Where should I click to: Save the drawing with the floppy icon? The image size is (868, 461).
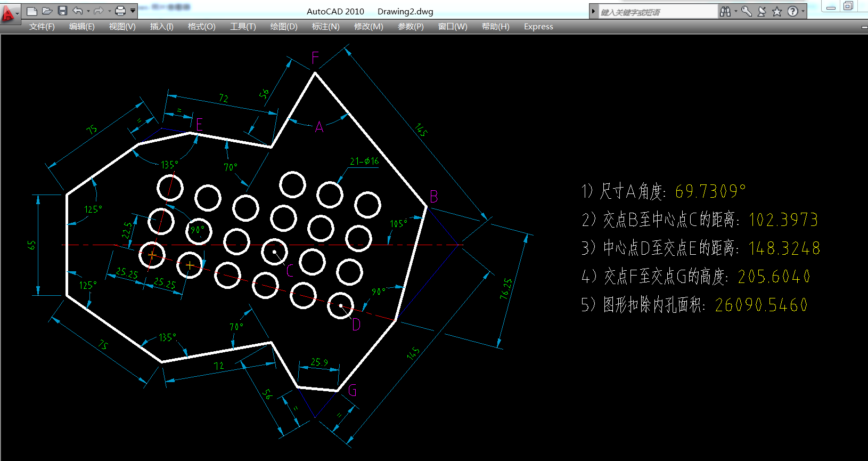62,11
